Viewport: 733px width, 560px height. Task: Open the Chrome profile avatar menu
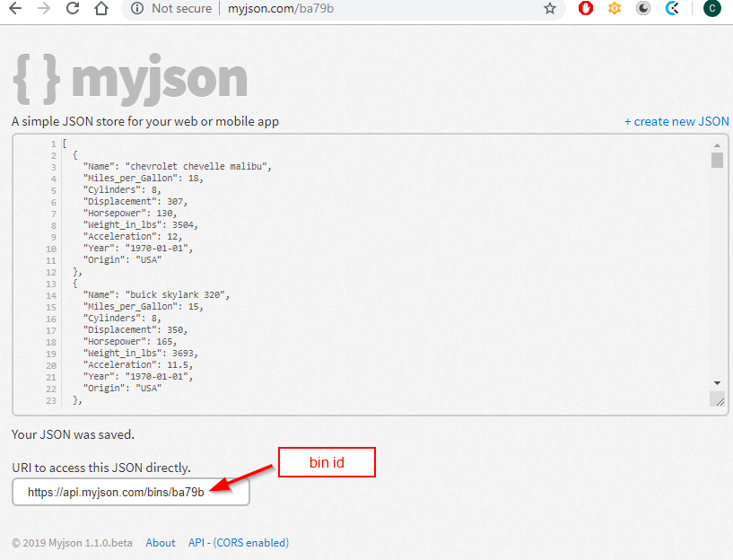tap(711, 10)
